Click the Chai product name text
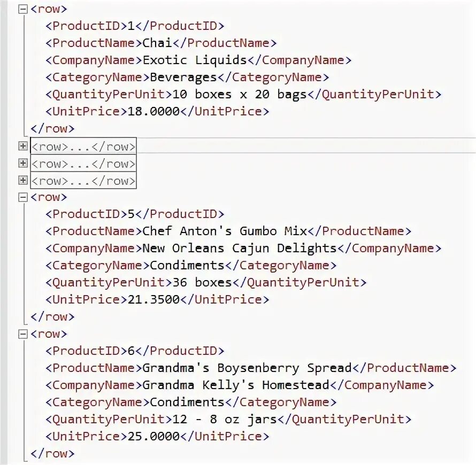The image size is (476, 465). pos(158,43)
